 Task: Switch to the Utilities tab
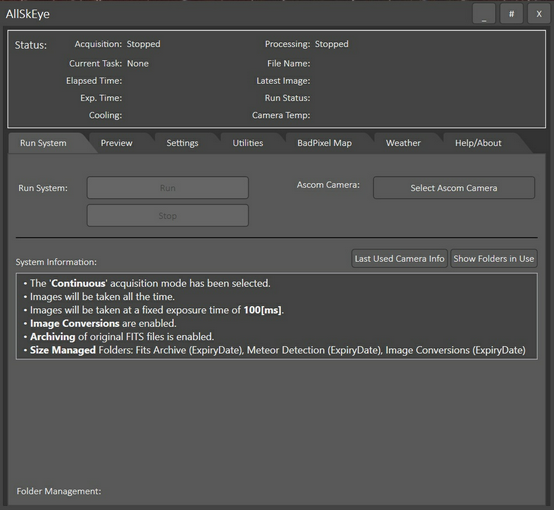[248, 143]
